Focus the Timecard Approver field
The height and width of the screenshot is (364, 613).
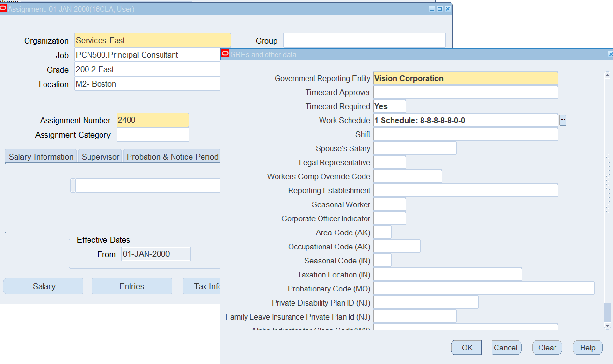pyautogui.click(x=465, y=92)
